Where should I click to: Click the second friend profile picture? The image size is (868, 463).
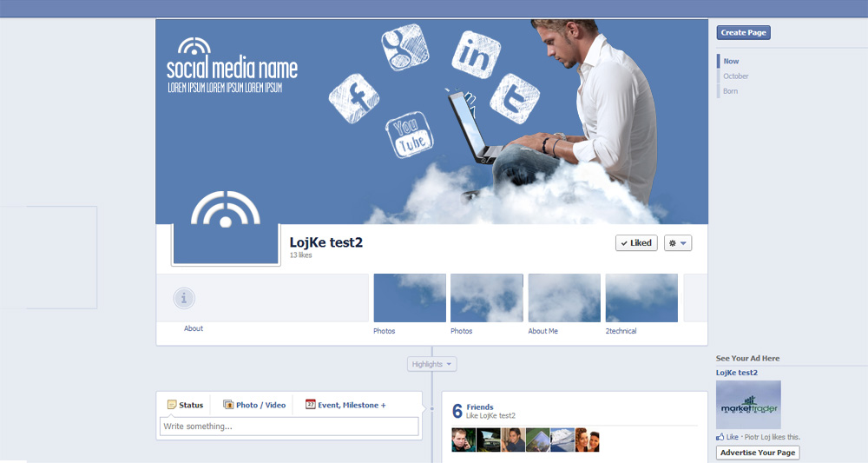(488, 440)
